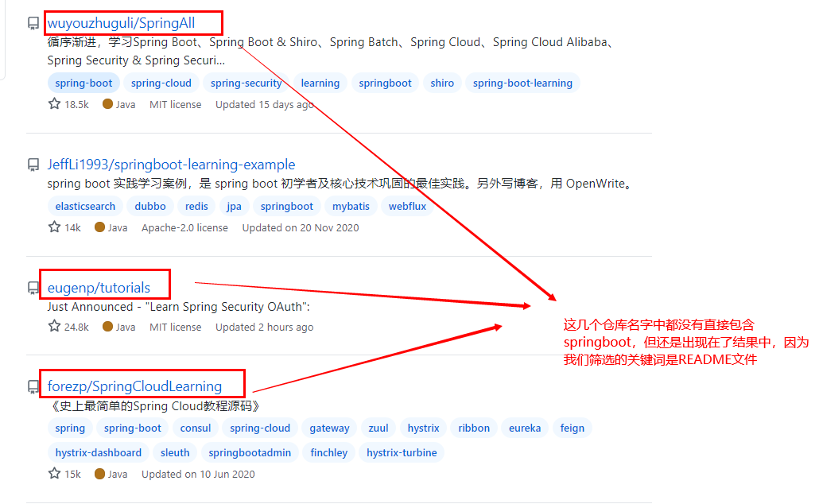Select springboot tag under springboot-learning-example
The height and width of the screenshot is (504, 819).
287,207
